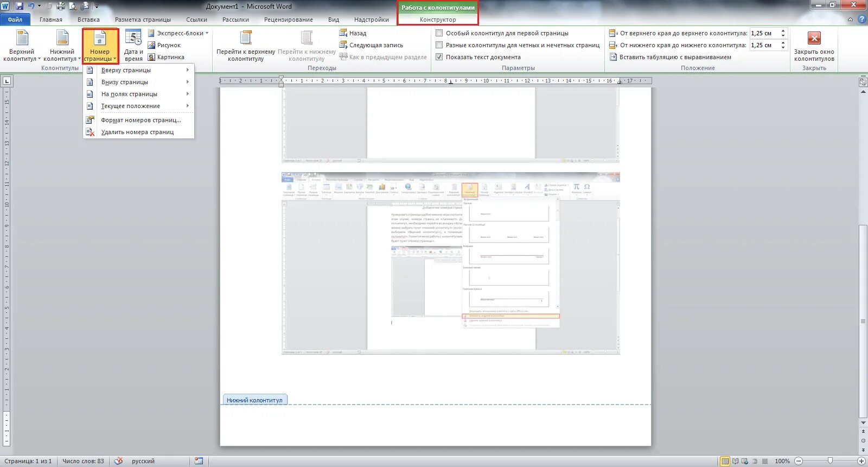The width and height of the screenshot is (868, 467).
Task: Open the undo history dropdown arrow
Action: click(39, 7)
